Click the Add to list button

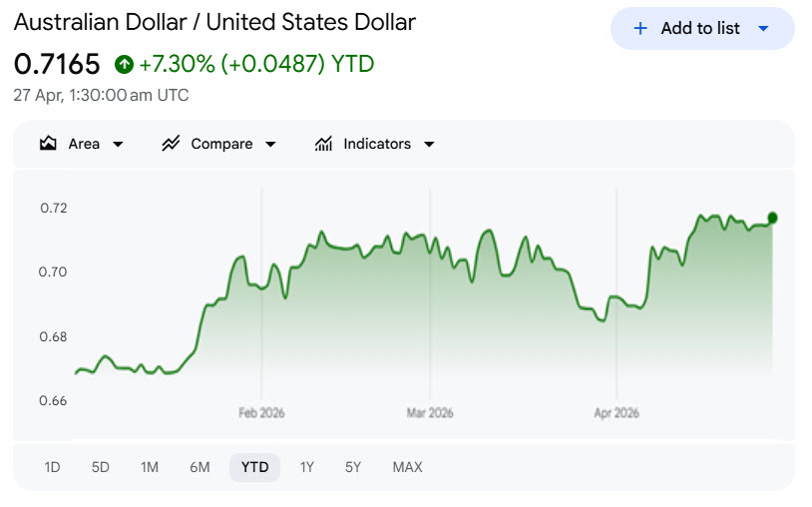pyautogui.click(x=700, y=29)
